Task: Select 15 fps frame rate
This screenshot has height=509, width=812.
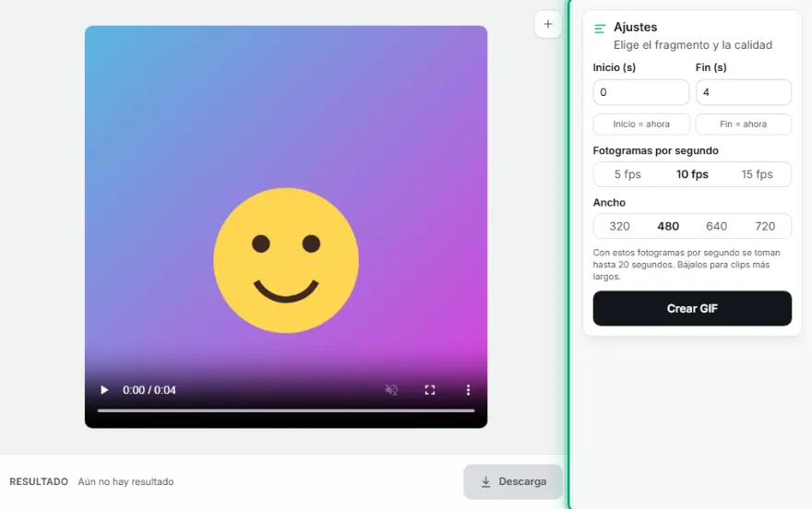Action: point(758,174)
